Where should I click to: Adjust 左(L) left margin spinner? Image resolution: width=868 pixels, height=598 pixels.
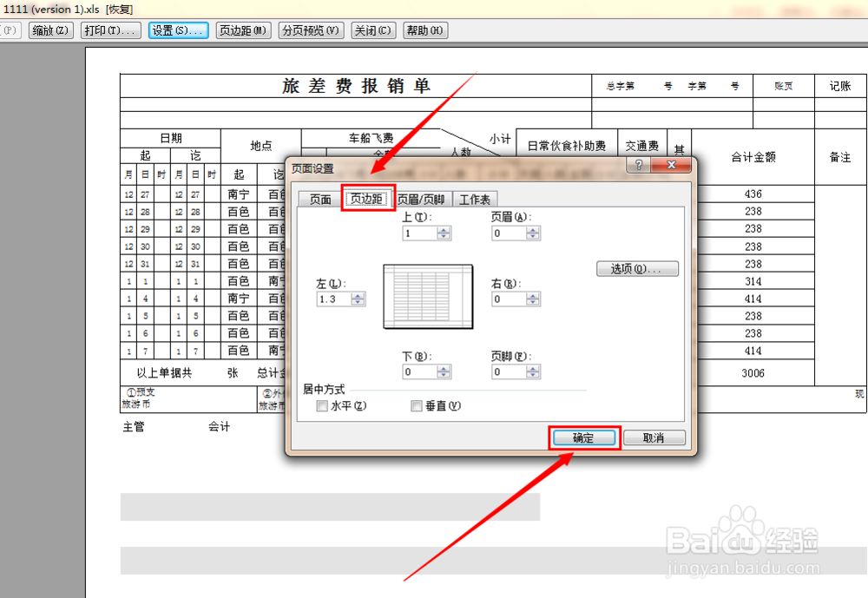tap(358, 299)
